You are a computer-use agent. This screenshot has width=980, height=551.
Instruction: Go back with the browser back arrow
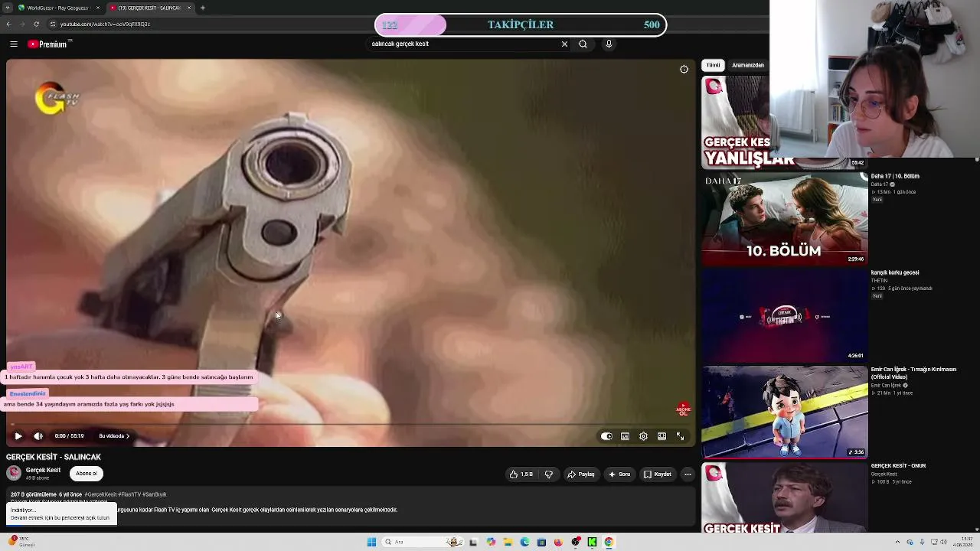[8, 24]
